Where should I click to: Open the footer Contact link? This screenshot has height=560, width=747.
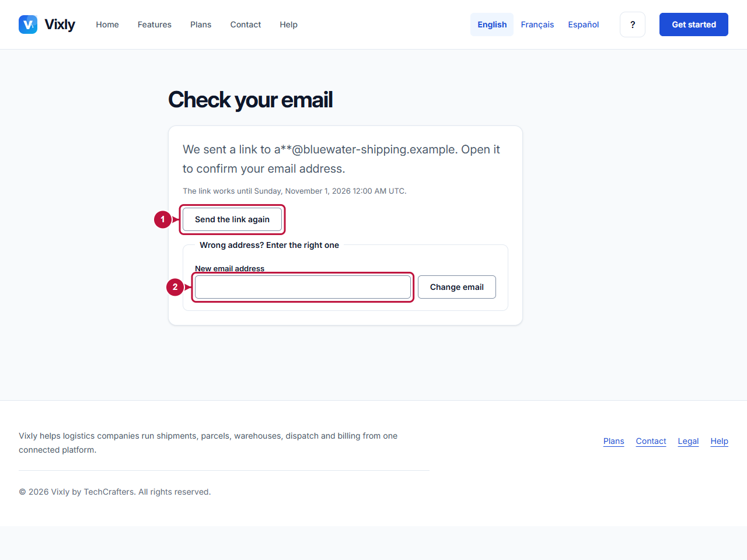651,441
